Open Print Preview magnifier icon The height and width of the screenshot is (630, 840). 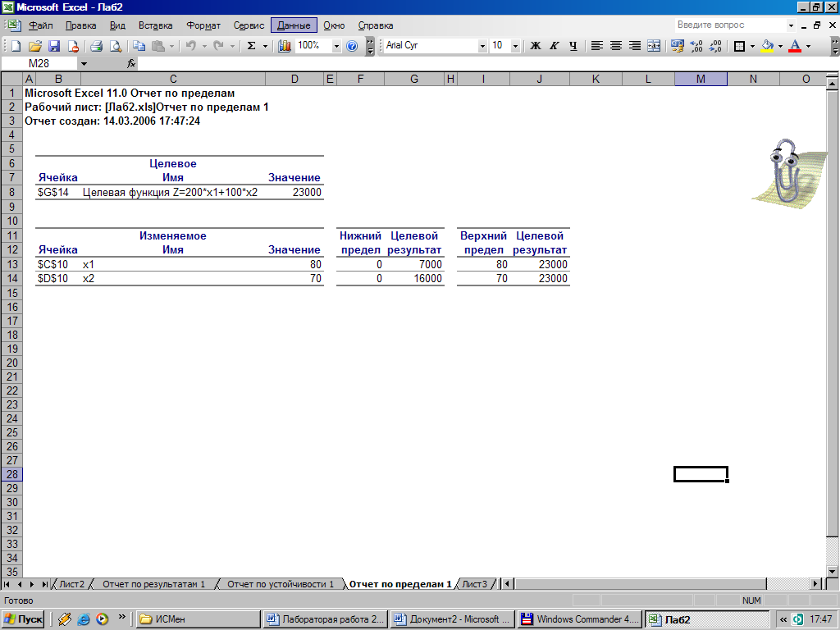coord(115,46)
